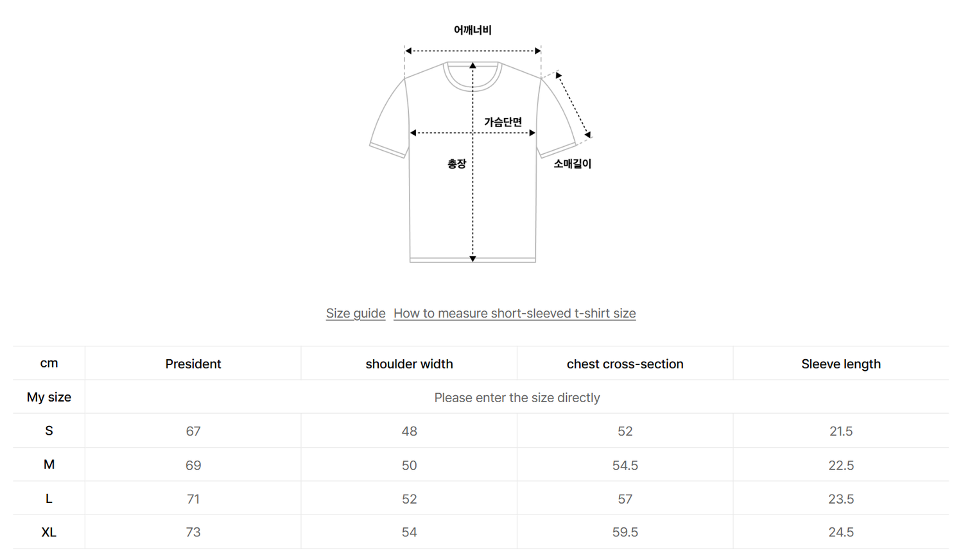
Task: Click the shoulder width column header
Action: (409, 364)
